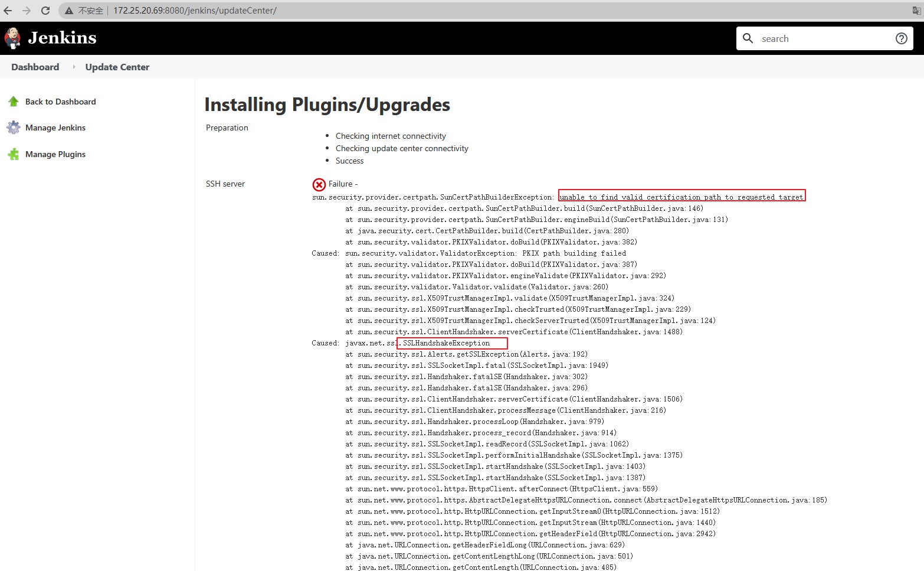Click the browser back arrow
Viewport: 924px width, 571px height.
8,11
